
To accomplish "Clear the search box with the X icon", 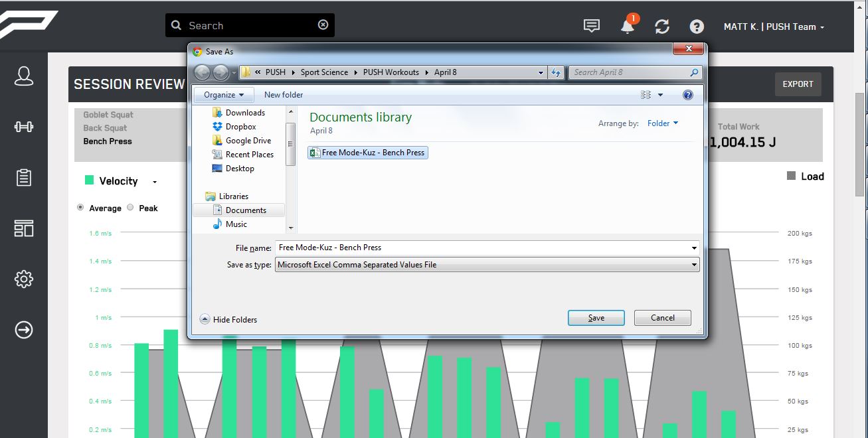I will [x=323, y=25].
